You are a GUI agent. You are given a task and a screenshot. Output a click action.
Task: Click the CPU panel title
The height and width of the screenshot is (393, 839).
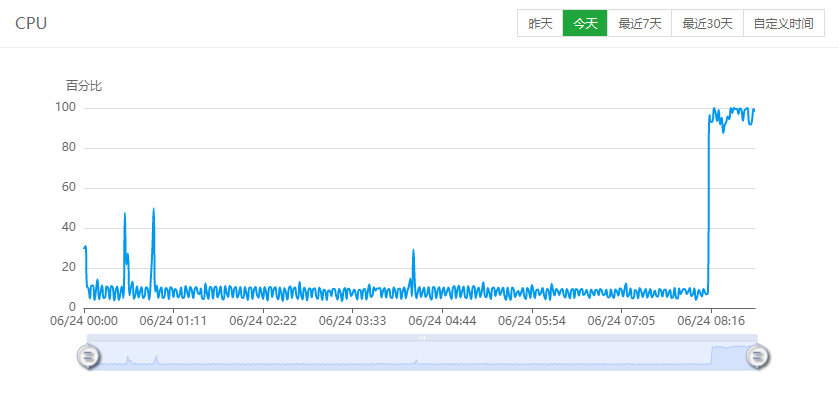point(31,24)
